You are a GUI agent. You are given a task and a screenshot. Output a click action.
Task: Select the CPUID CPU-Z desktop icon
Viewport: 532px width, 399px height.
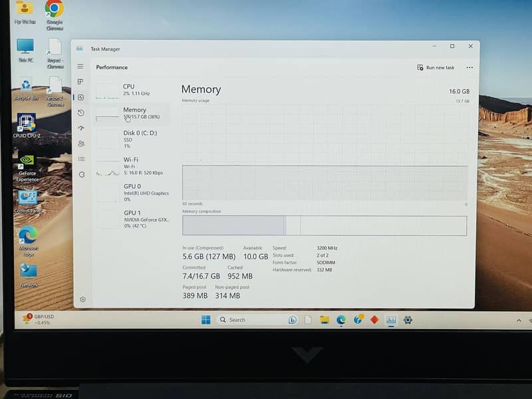click(x=27, y=126)
